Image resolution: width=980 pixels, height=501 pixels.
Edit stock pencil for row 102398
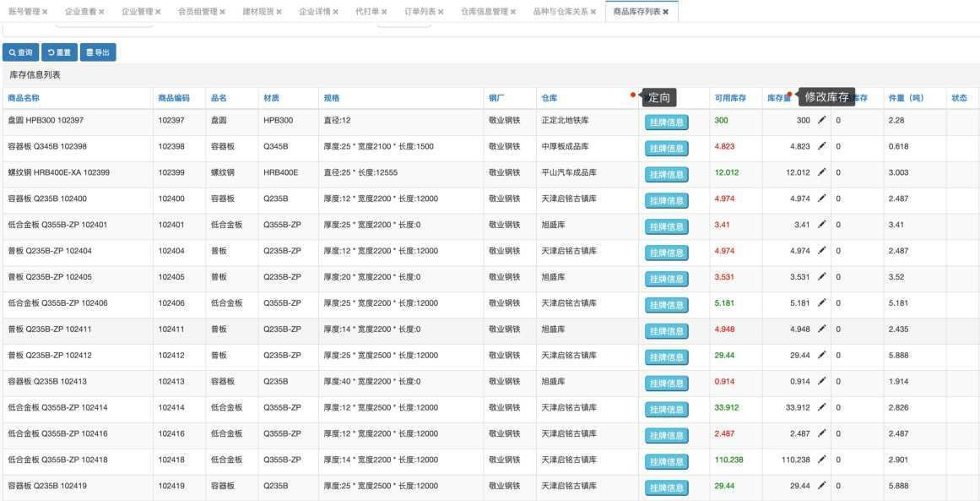tap(822, 146)
